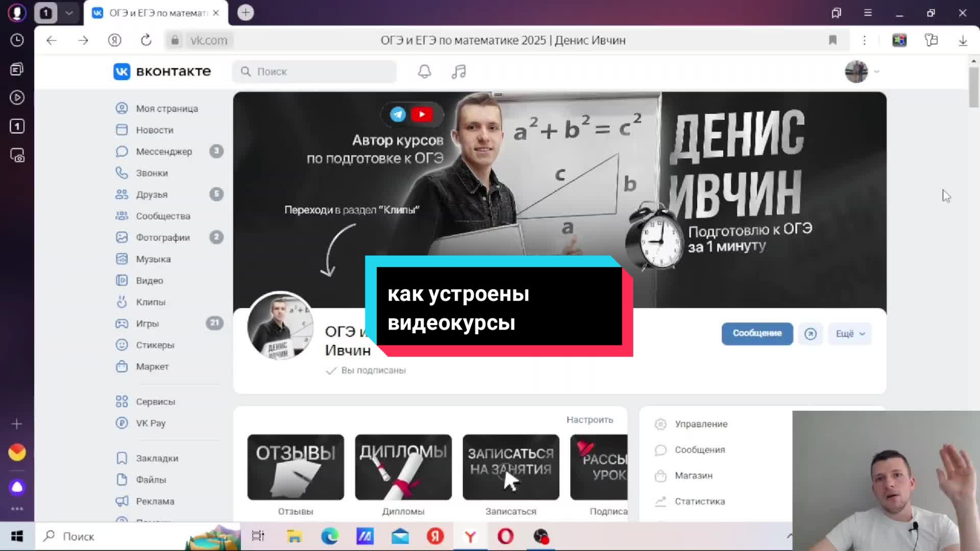Expand the Ещё dropdown
Image resolution: width=980 pixels, height=551 pixels.
coord(850,334)
